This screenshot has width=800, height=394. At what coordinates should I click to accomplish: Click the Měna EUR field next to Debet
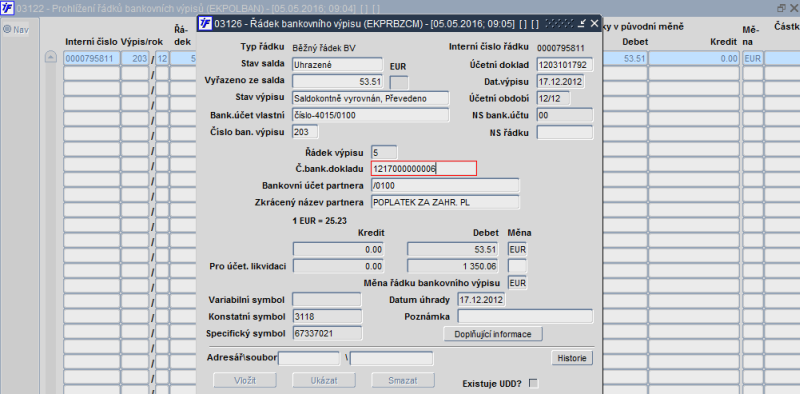[517, 250]
